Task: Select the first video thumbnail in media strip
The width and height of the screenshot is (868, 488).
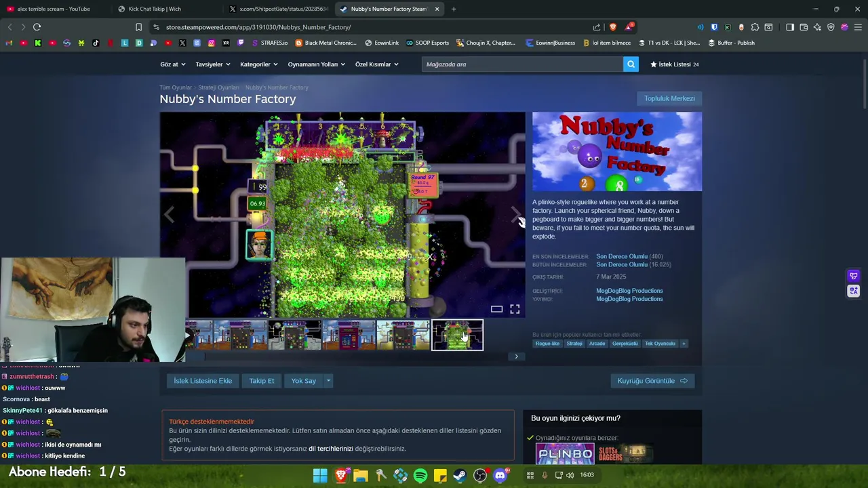Action: click(199, 335)
